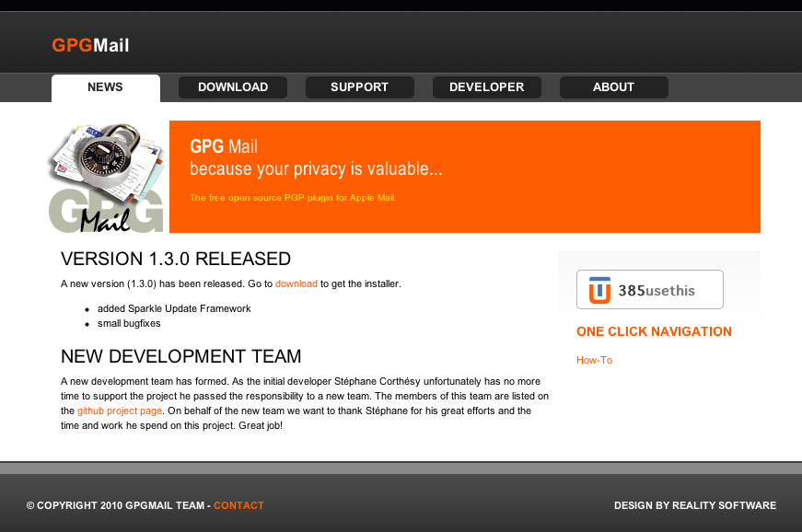Click the 385usethis badge text
Viewport: 802px width, 532px height.
pos(657,291)
